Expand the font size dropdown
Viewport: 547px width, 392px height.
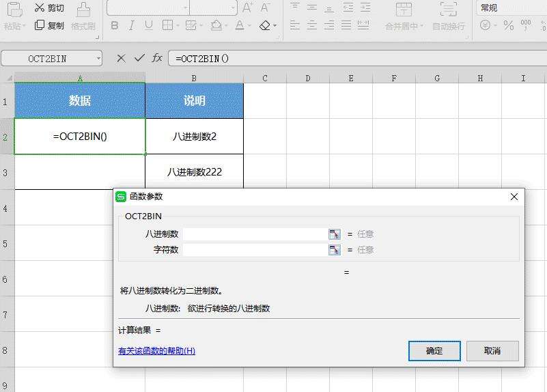(234, 8)
